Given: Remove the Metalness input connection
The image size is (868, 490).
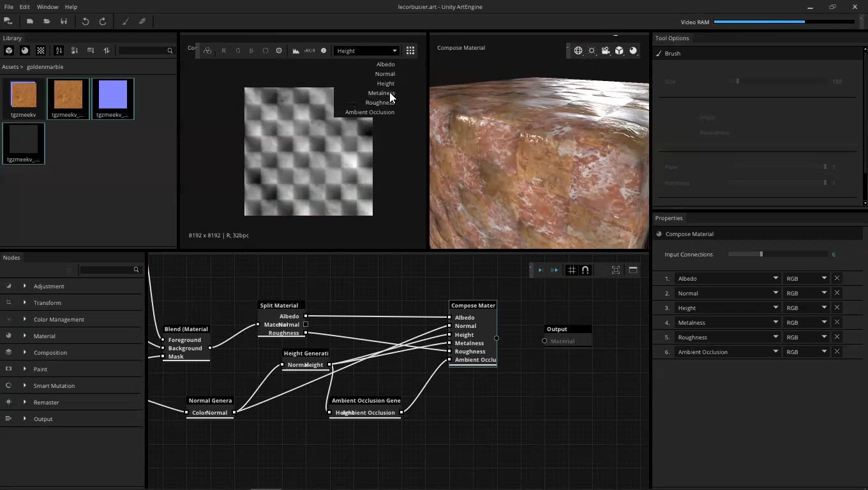Looking at the screenshot, I should pos(837,322).
